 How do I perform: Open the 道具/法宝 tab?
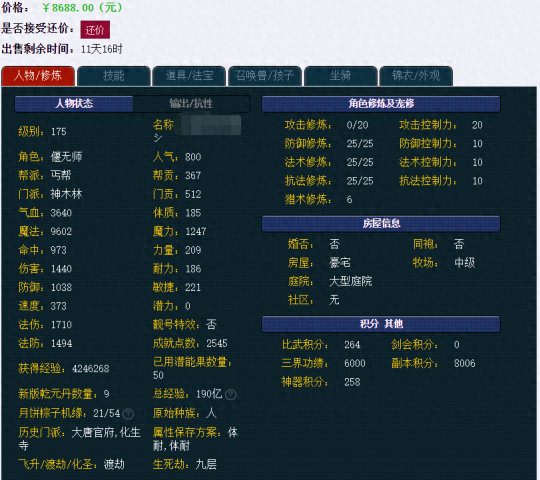tap(189, 76)
